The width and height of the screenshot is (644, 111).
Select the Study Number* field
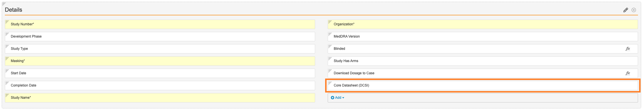click(160, 24)
